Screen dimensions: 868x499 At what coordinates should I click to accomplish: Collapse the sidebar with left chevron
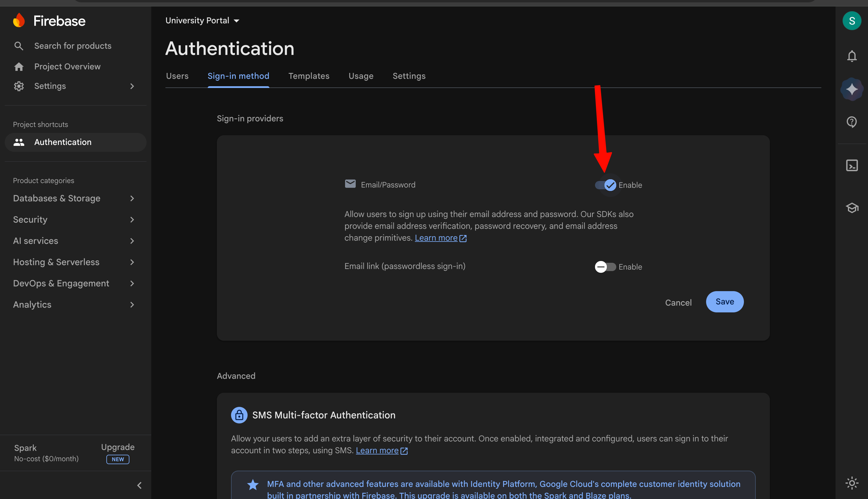tap(139, 485)
